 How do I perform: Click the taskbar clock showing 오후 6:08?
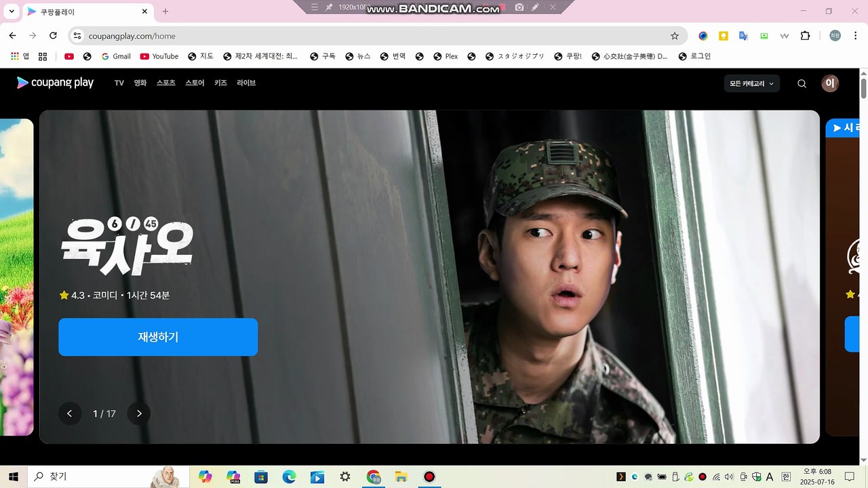tap(817, 477)
